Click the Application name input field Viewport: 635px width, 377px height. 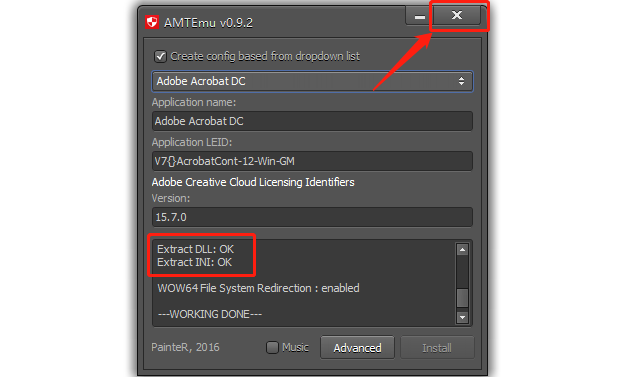[x=312, y=121]
